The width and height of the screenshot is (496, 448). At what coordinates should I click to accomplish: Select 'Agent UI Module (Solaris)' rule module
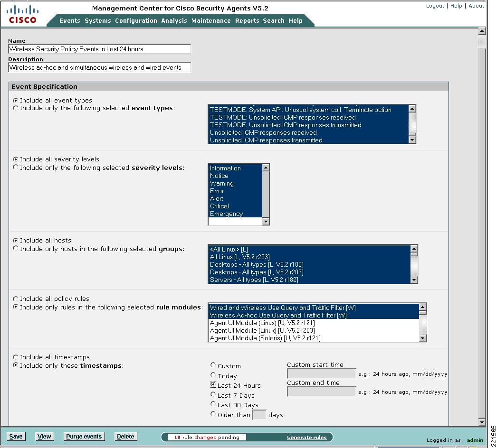point(314,338)
